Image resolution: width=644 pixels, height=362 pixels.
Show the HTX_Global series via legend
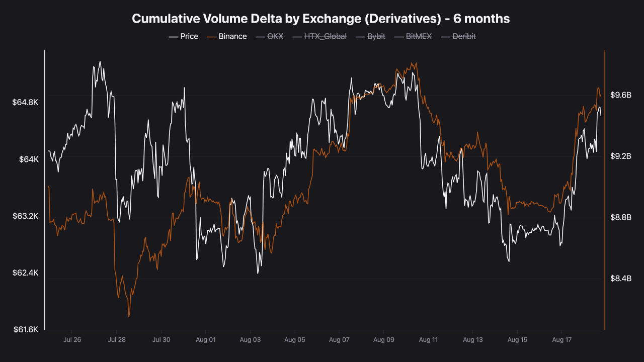click(319, 36)
